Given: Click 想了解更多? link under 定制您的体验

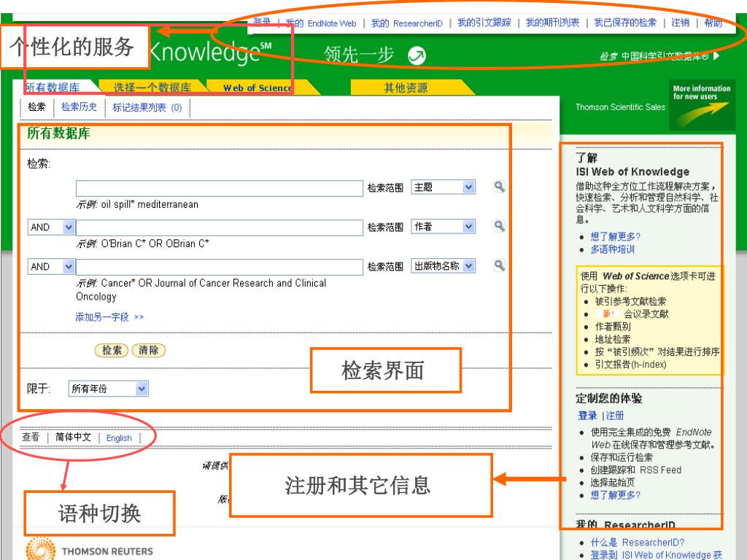Looking at the screenshot, I should coord(616,495).
